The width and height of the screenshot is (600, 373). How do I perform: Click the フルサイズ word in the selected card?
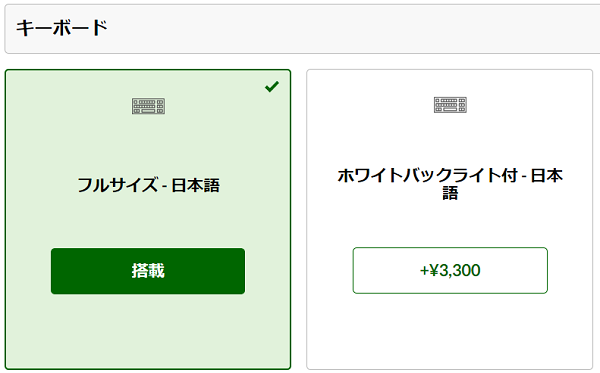117,185
